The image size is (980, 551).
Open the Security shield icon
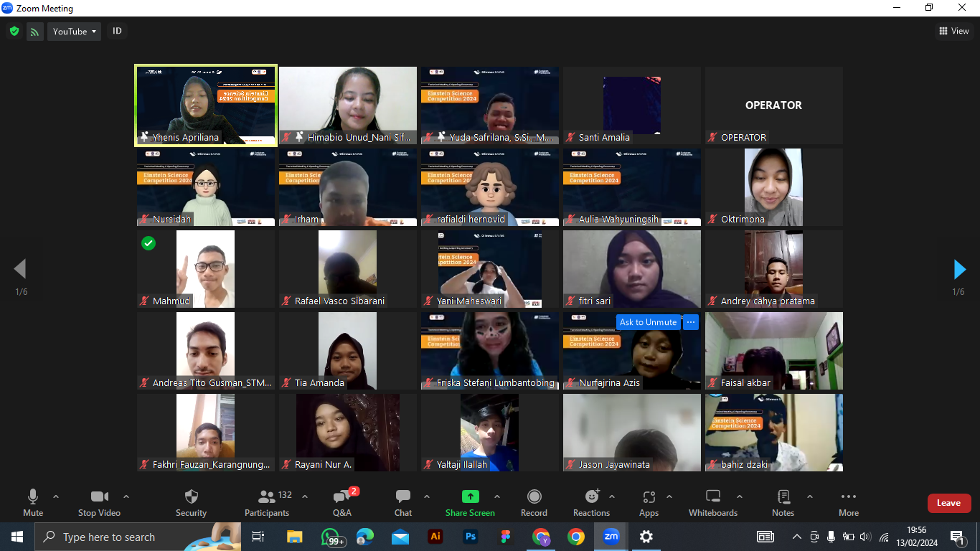pyautogui.click(x=191, y=502)
